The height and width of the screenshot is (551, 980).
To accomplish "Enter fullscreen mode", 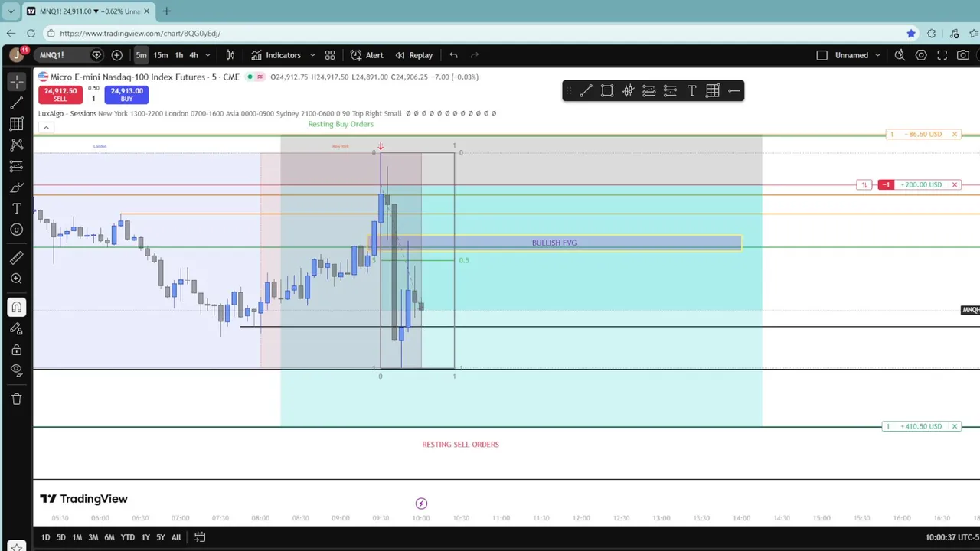I will pyautogui.click(x=942, y=55).
